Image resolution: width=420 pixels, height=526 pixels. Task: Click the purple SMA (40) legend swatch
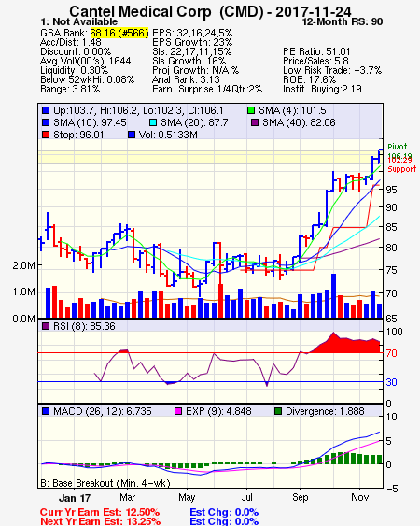tap(255, 122)
